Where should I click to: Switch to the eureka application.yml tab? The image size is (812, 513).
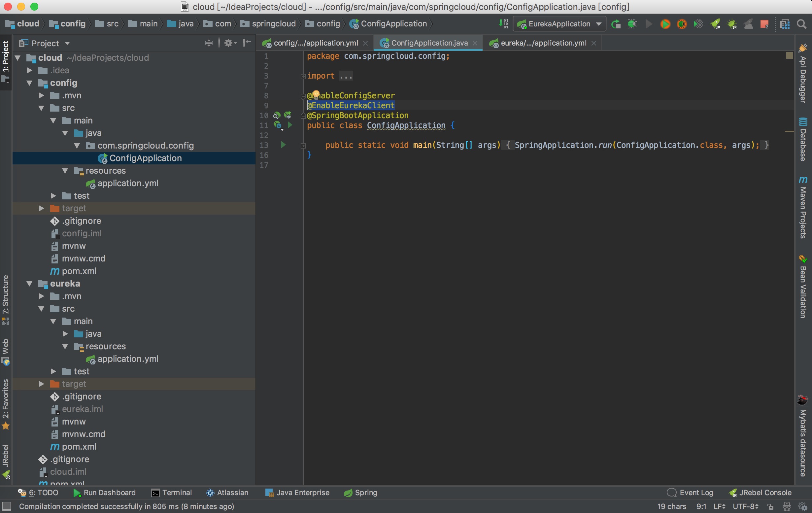543,43
